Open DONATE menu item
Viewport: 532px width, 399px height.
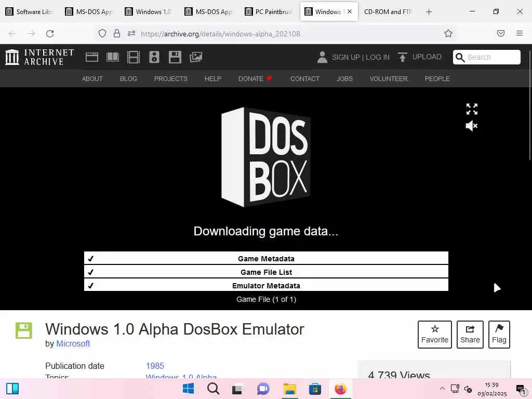click(x=255, y=79)
